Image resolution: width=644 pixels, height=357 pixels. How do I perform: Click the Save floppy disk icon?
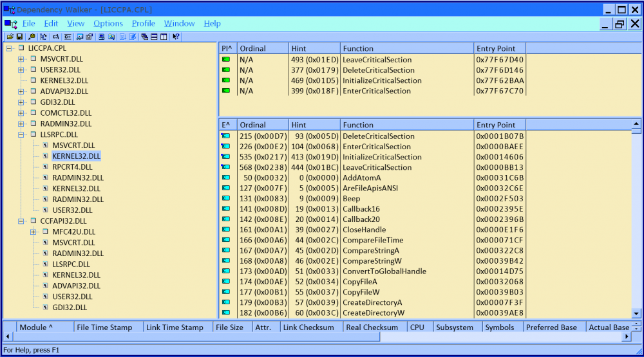tap(19, 37)
